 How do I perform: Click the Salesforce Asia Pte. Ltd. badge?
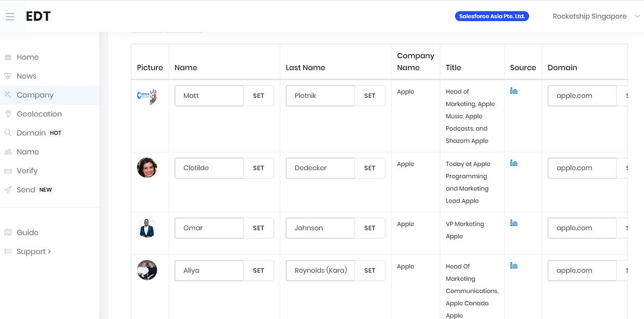coord(492,16)
